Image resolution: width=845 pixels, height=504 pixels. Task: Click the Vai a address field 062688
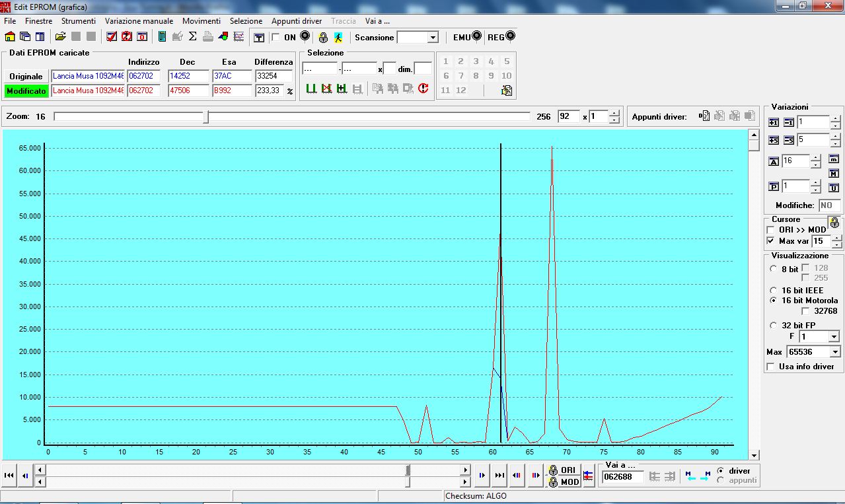623,477
